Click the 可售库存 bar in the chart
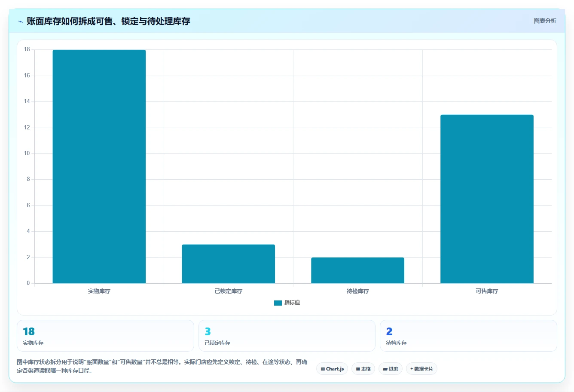Image resolution: width=574 pixels, height=392 pixels. (x=487, y=199)
